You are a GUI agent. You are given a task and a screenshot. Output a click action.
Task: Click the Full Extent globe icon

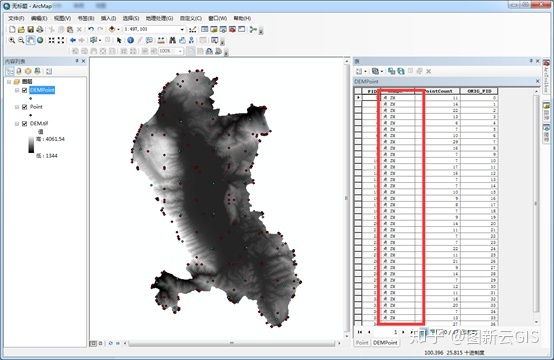40,40
